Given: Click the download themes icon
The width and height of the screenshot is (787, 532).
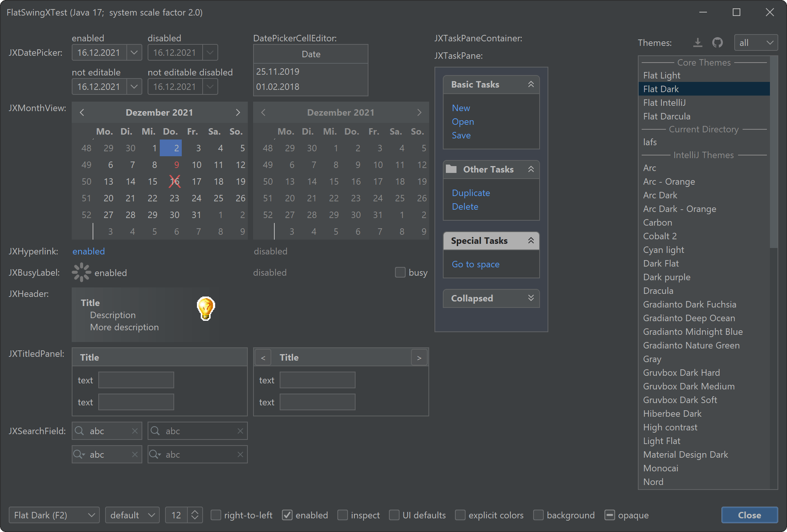Looking at the screenshot, I should coord(697,42).
